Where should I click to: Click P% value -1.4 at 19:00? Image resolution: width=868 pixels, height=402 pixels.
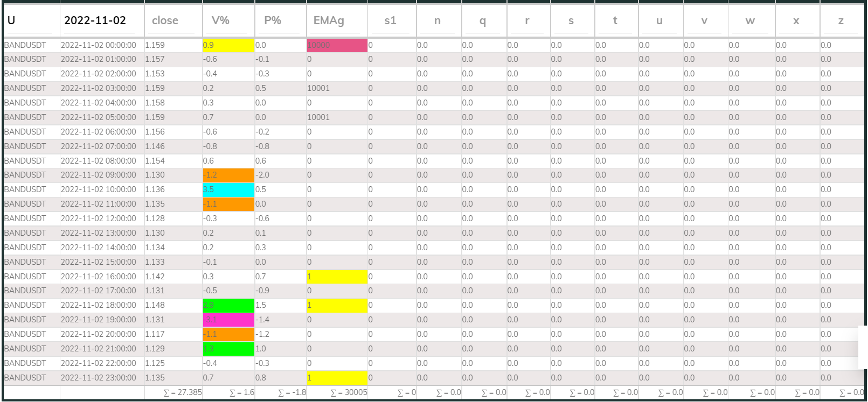click(x=281, y=320)
